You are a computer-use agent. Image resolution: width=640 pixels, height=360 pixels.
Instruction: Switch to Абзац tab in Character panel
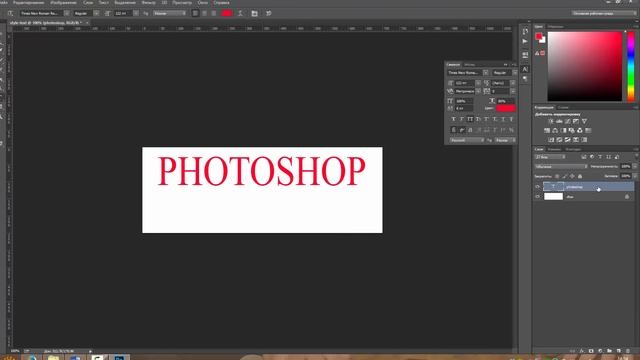click(470, 64)
